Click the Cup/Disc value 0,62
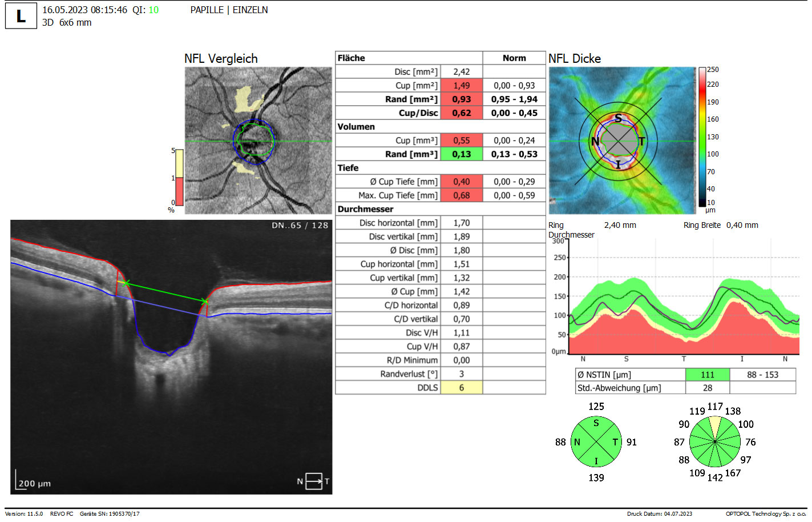 pos(462,113)
